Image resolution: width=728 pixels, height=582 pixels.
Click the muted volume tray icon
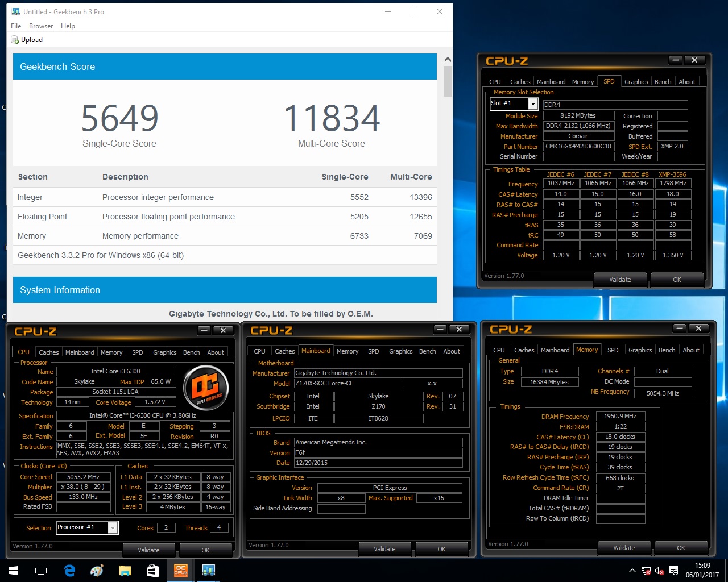coord(660,571)
